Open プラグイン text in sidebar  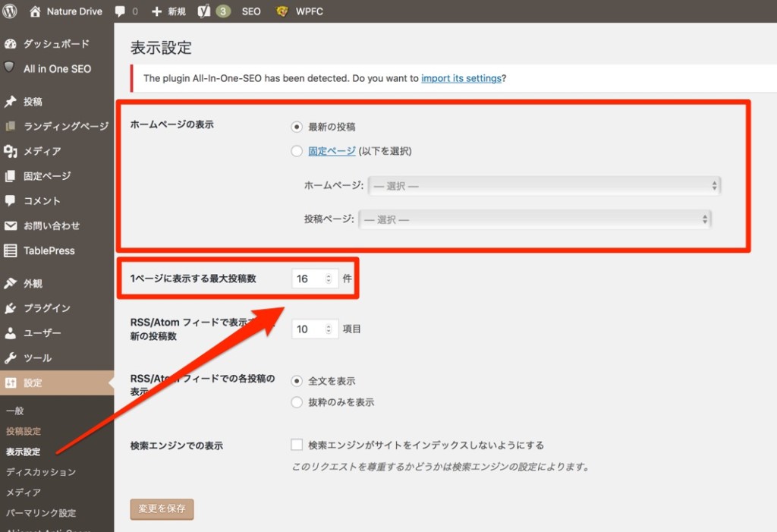[x=47, y=308]
